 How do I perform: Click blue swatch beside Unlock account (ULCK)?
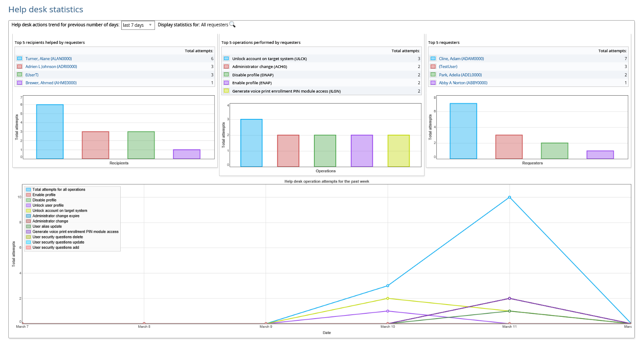point(226,58)
